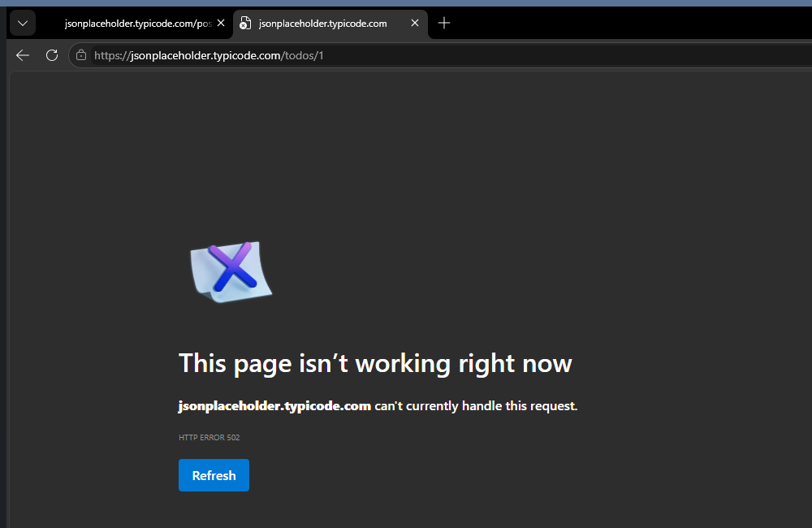Select the HTTP ERROR 502 text
812x528 pixels.
pyautogui.click(x=209, y=437)
